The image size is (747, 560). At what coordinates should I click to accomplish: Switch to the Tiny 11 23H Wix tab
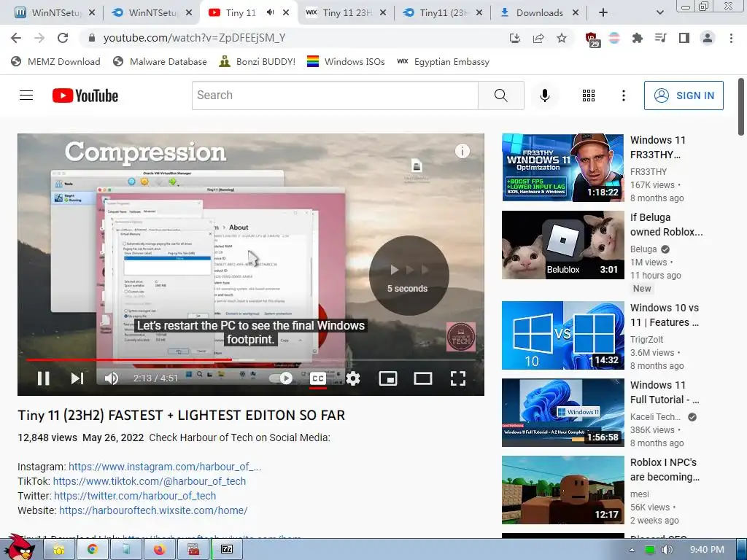[346, 12]
